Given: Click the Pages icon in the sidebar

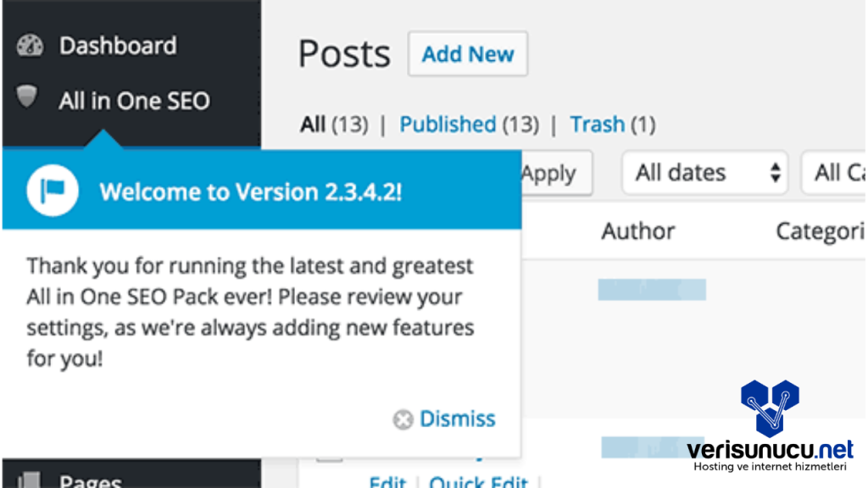Looking at the screenshot, I should 31,480.
